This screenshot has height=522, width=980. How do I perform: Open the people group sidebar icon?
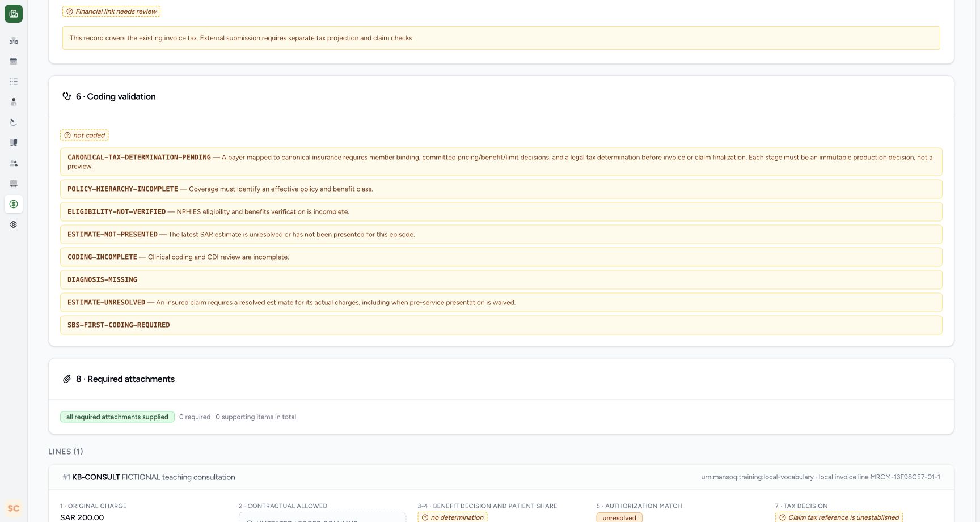(x=14, y=163)
